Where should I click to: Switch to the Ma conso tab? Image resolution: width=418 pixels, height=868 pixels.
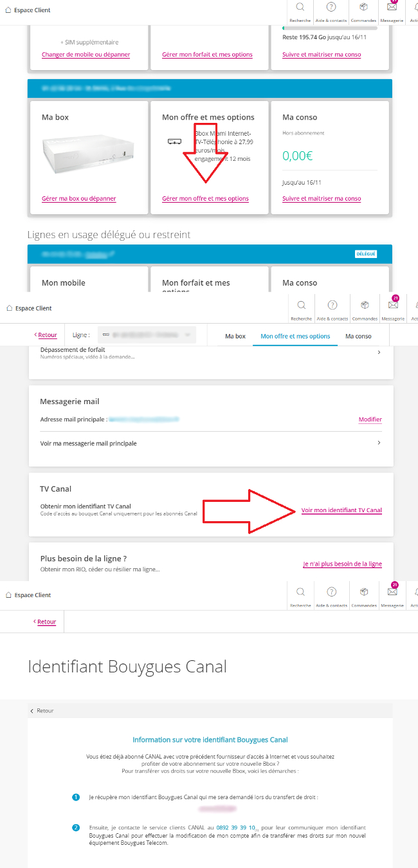pyautogui.click(x=358, y=336)
